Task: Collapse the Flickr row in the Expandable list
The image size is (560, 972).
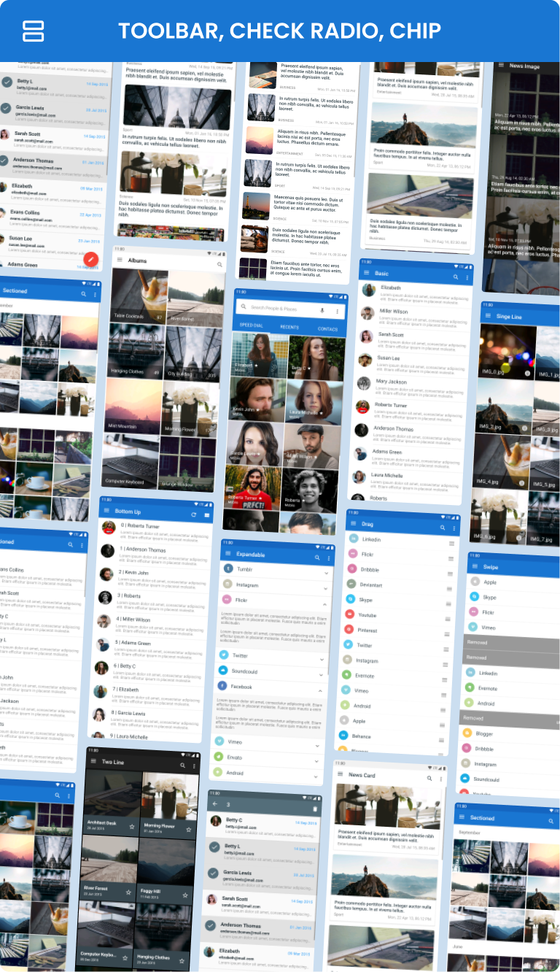Action: click(x=323, y=605)
